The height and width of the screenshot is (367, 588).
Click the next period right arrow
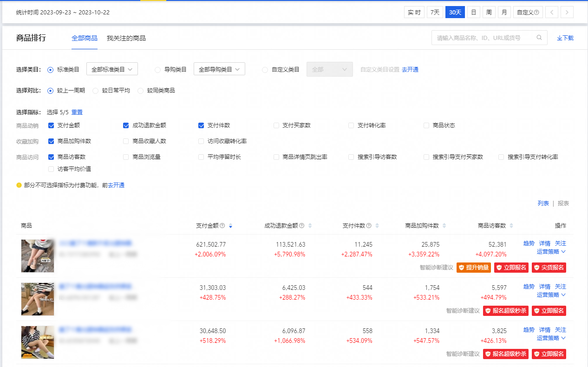(x=567, y=13)
